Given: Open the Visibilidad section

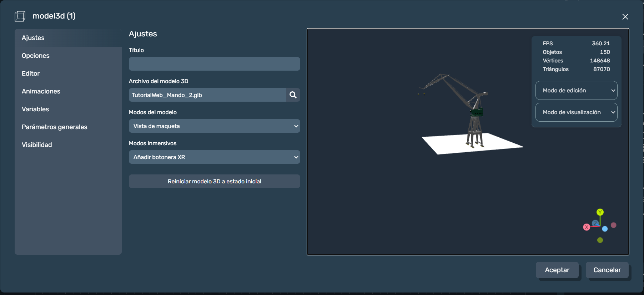Looking at the screenshot, I should click(68, 145).
